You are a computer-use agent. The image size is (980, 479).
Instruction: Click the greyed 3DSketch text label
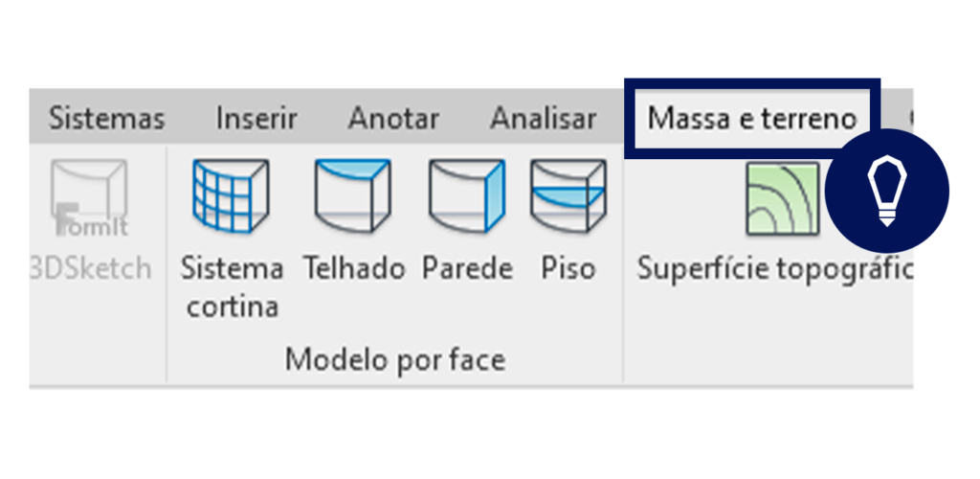[91, 269]
